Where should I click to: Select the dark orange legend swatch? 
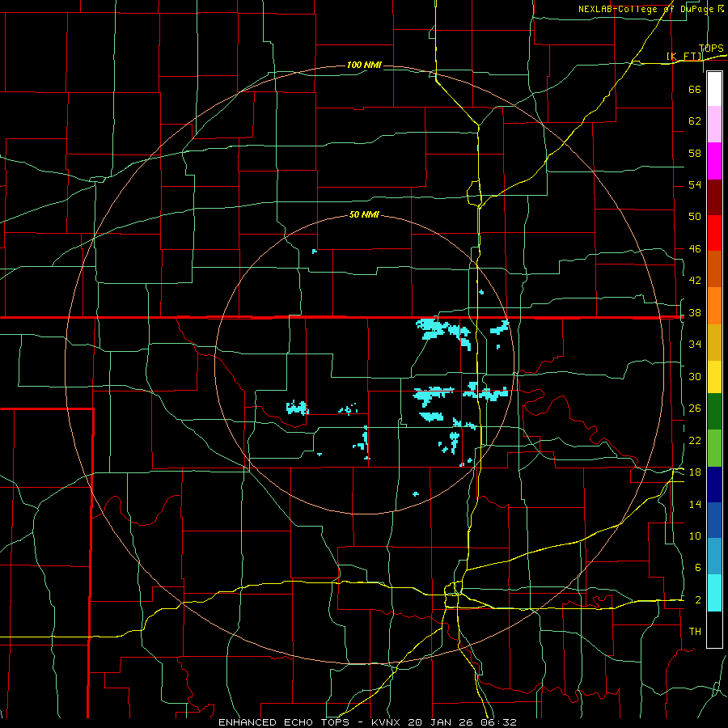point(714,269)
